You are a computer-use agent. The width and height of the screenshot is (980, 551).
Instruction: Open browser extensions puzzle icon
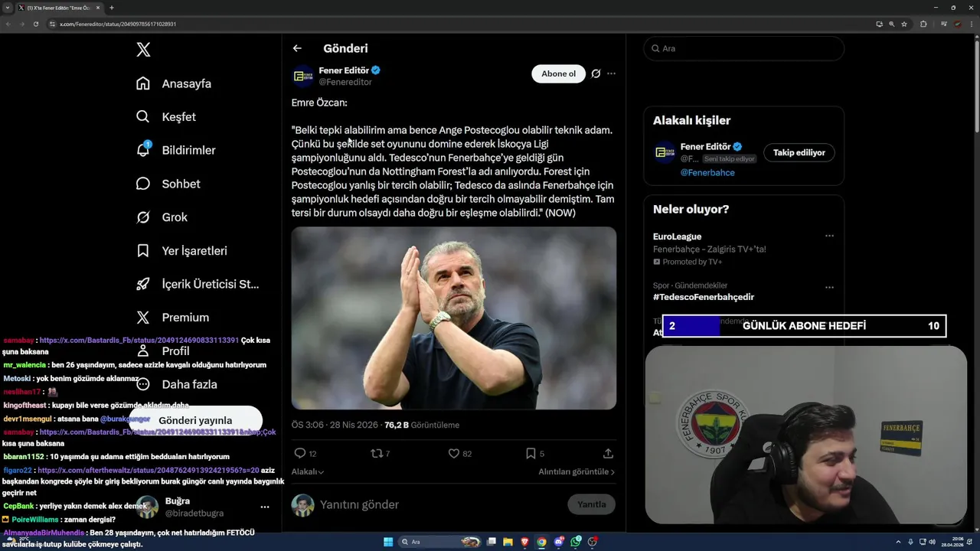pyautogui.click(x=923, y=24)
